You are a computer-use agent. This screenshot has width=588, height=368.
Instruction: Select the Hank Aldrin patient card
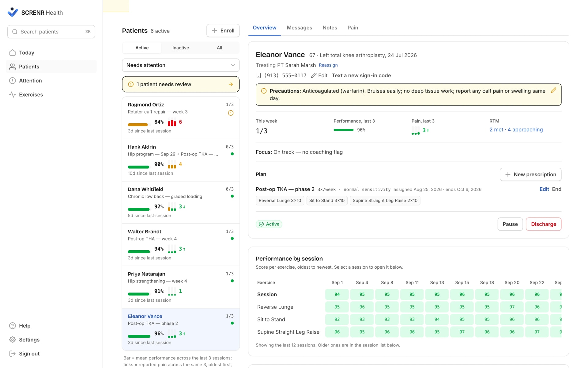[x=181, y=160]
